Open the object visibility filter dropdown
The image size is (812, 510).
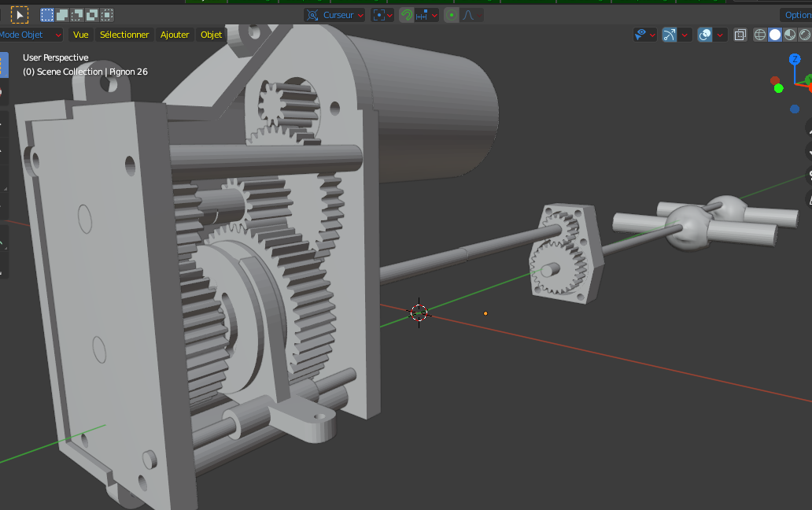645,35
